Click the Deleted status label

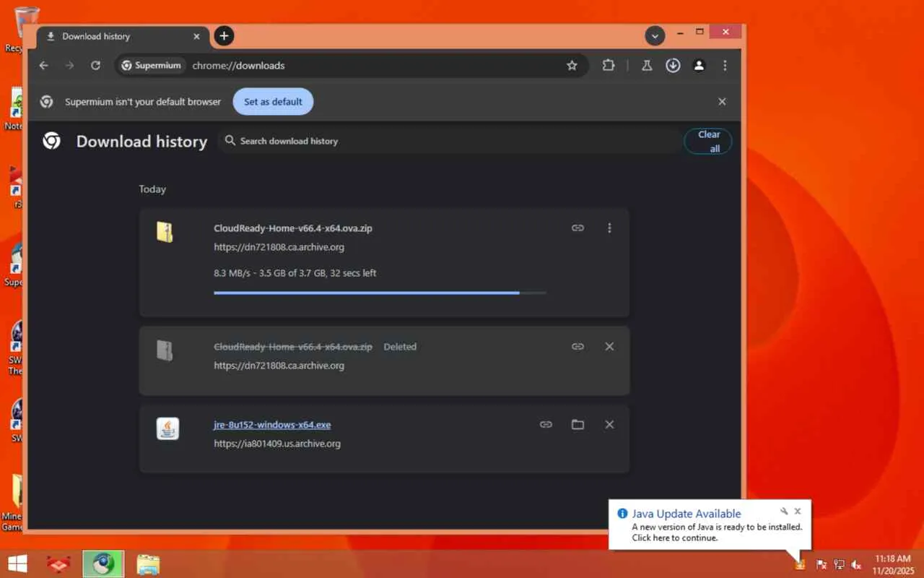point(400,347)
